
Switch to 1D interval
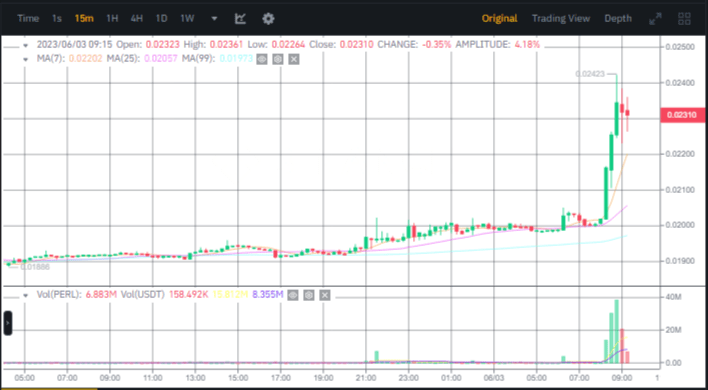(x=161, y=19)
